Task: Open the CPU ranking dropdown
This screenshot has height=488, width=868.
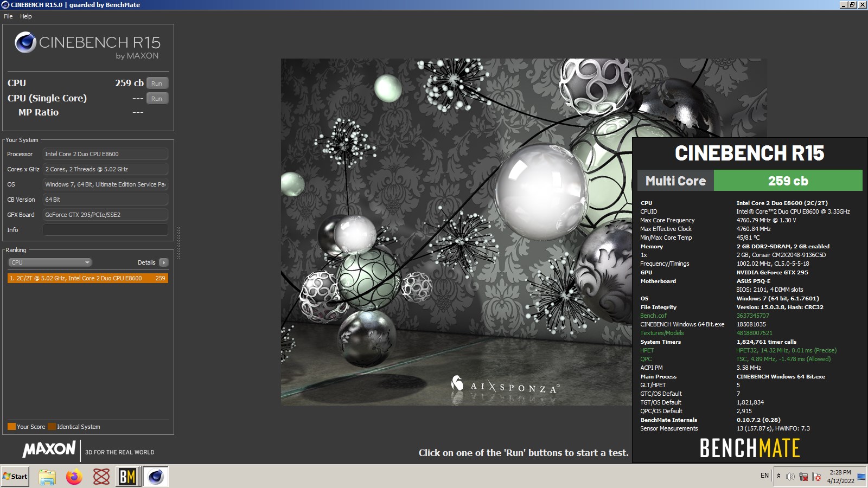Action: pyautogui.click(x=49, y=262)
